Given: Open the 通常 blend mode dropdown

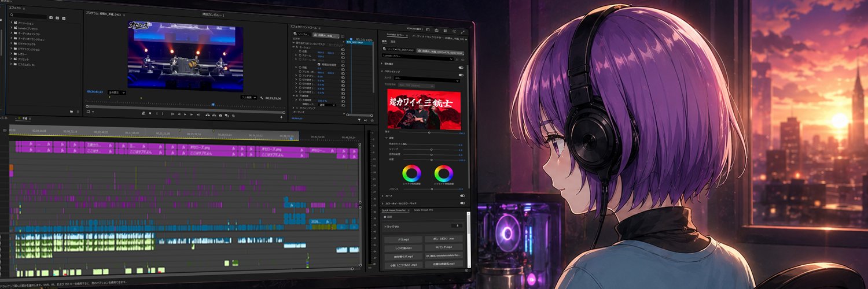Looking at the screenshot, I should pos(327,105).
